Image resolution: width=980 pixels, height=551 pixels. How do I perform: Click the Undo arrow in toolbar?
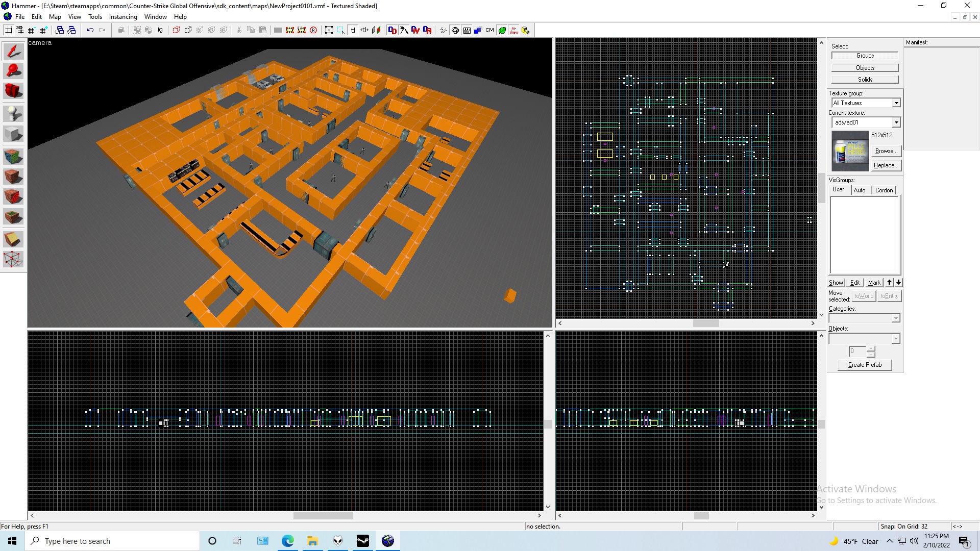[x=90, y=30]
